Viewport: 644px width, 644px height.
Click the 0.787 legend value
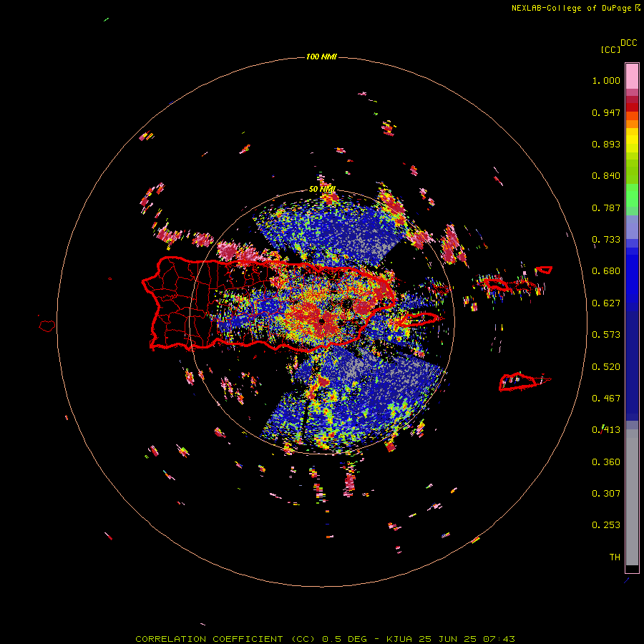pyautogui.click(x=606, y=208)
